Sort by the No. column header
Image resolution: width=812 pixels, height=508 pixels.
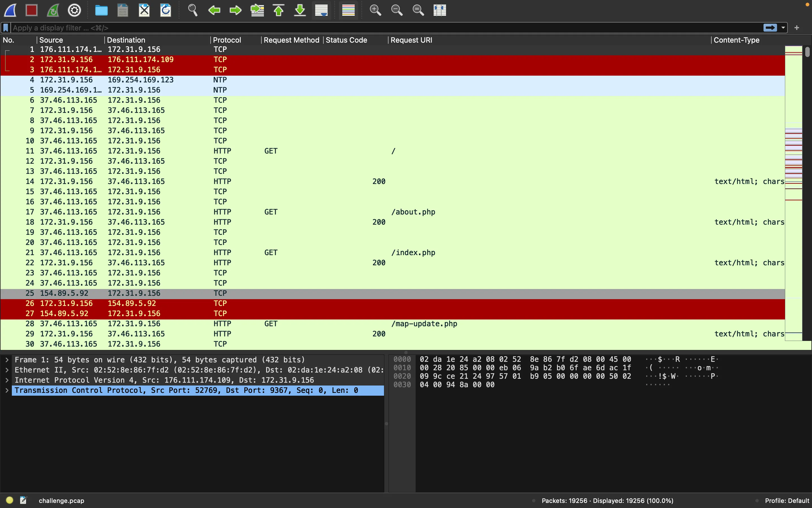coord(18,40)
